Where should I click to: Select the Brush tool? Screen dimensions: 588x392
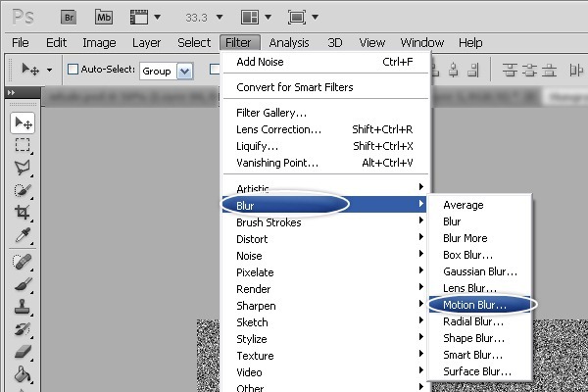[23, 284]
